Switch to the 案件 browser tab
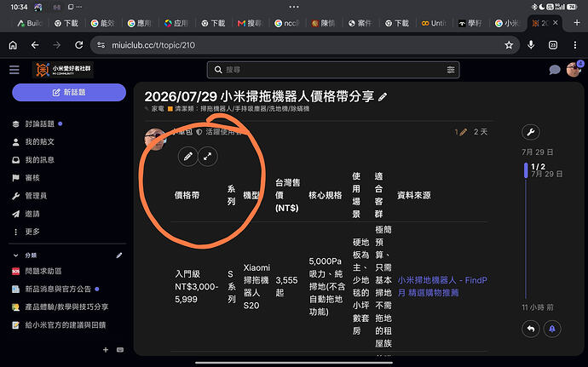588x367 pixels. click(360, 23)
